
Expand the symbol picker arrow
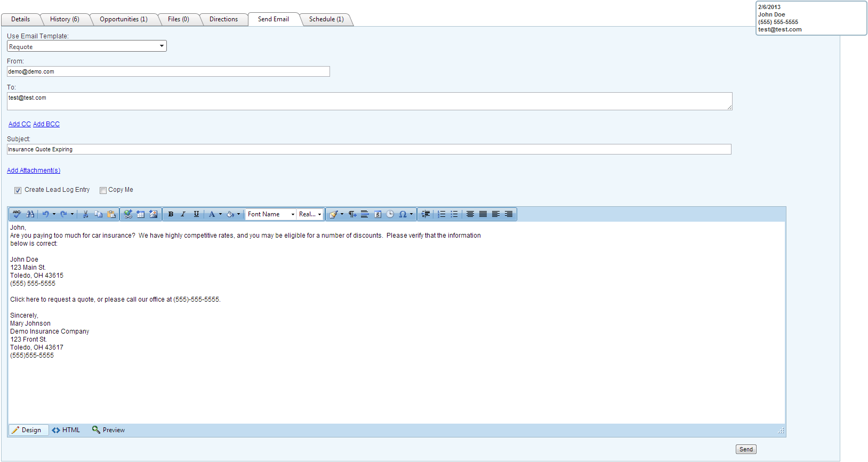[x=411, y=214]
